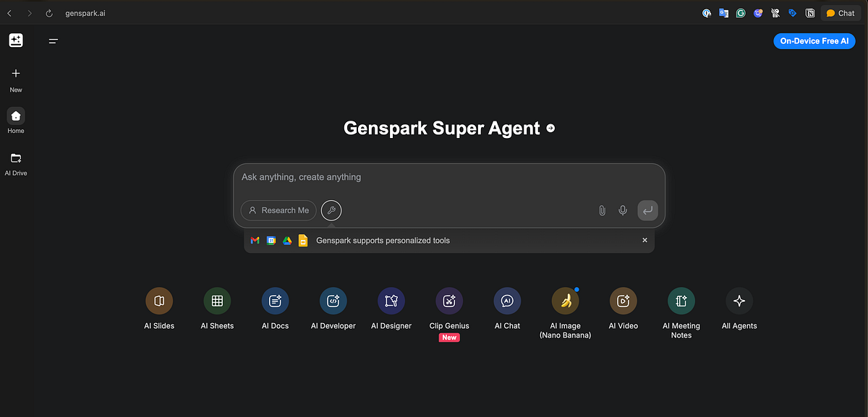This screenshot has height=417, width=868.
Task: Click the Ask anything input field
Action: tap(448, 177)
